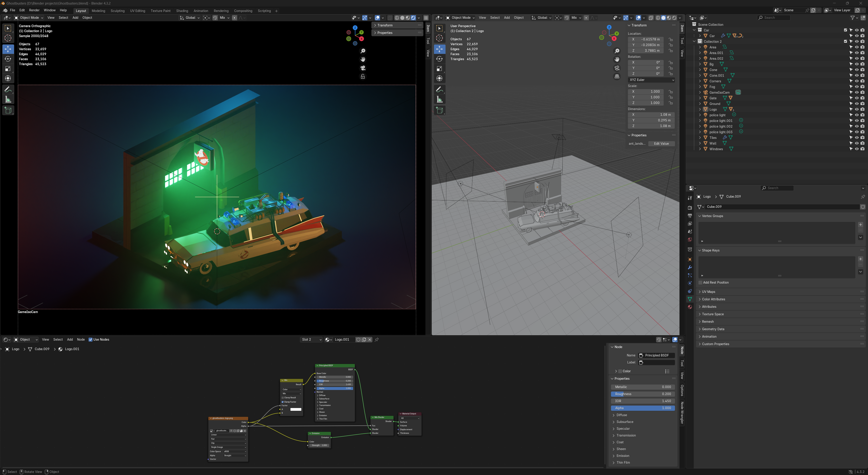Choose the Scale tool in left viewport
Image resolution: width=868 pixels, height=475 pixels.
click(x=8, y=69)
